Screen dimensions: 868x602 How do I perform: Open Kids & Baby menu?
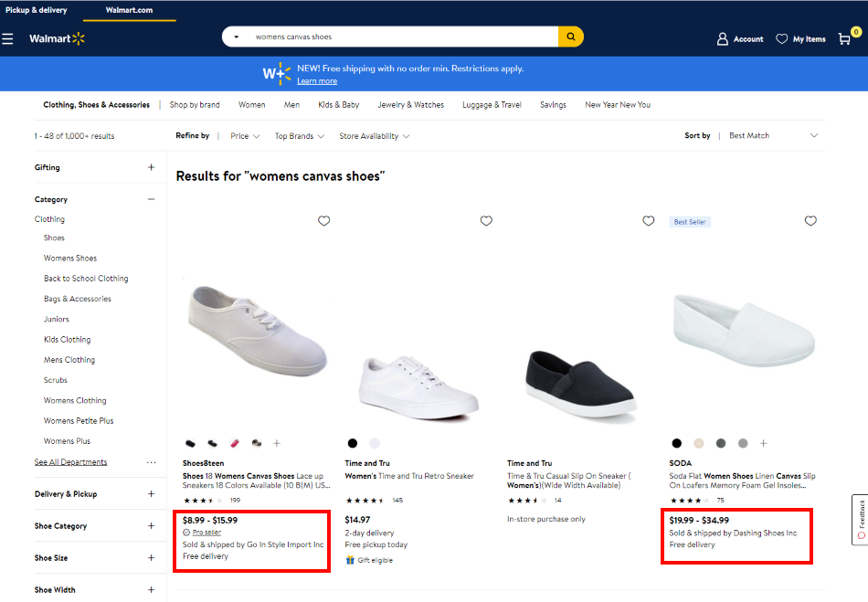pos(339,104)
